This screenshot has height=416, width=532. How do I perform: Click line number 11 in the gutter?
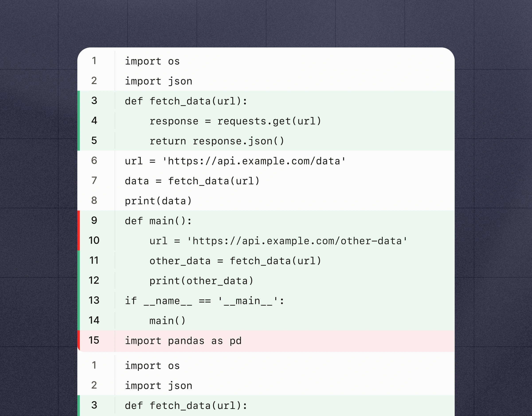point(94,261)
